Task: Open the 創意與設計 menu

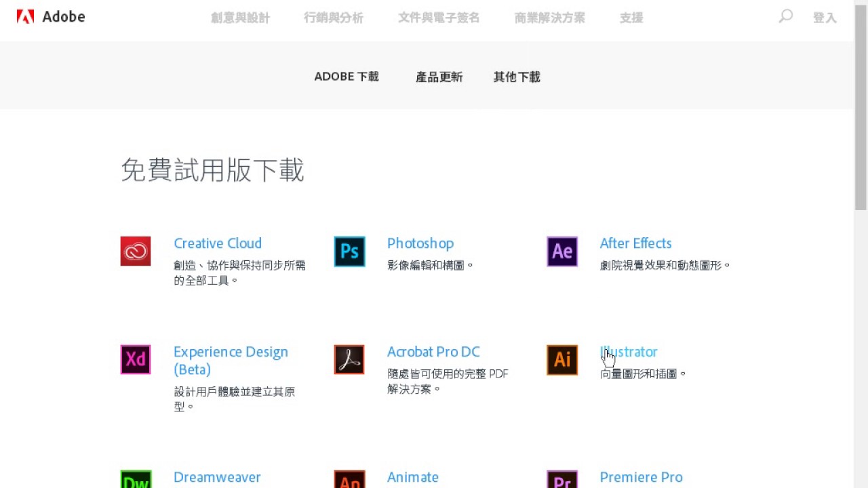Action: pyautogui.click(x=240, y=18)
